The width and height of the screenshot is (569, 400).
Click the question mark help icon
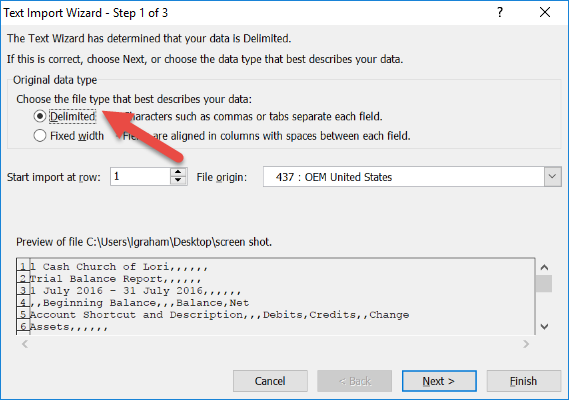(500, 13)
